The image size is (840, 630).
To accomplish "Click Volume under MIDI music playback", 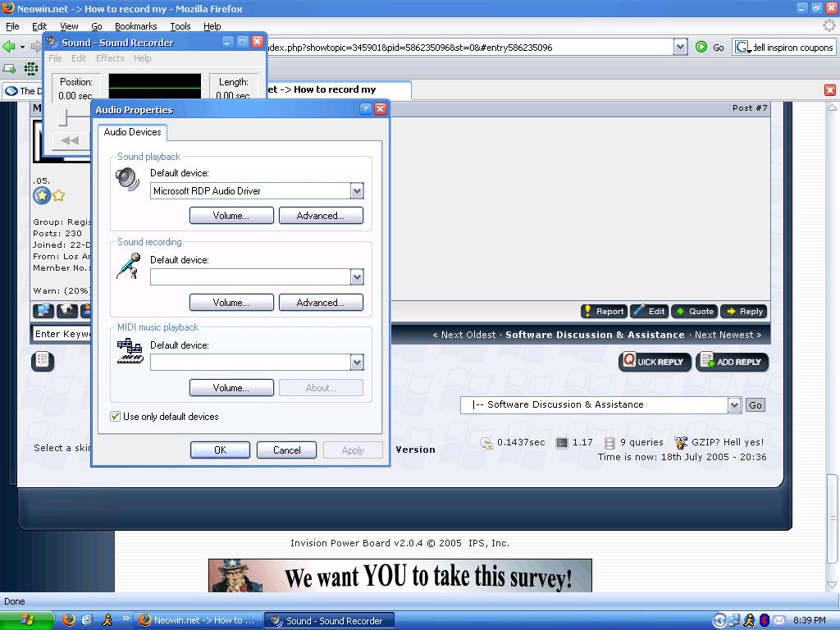I will (231, 387).
